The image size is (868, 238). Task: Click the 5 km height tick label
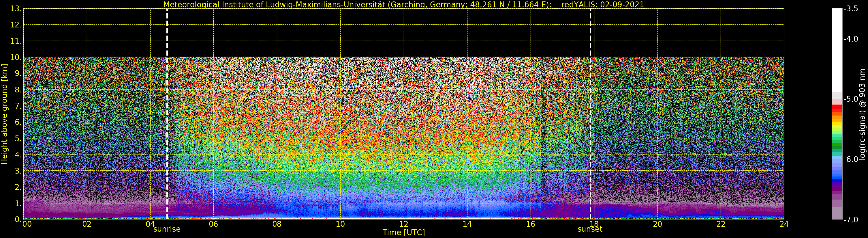pyautogui.click(x=18, y=139)
